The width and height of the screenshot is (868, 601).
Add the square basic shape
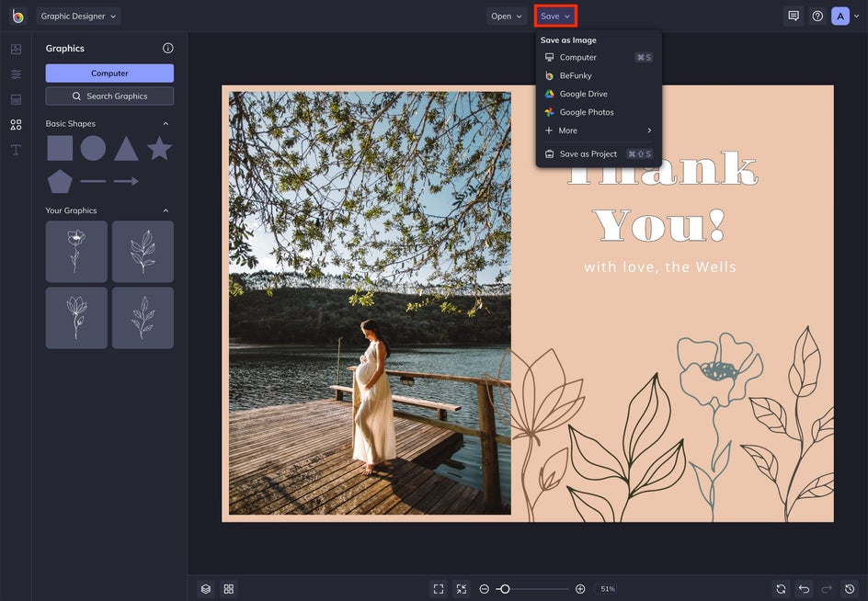[x=60, y=148]
